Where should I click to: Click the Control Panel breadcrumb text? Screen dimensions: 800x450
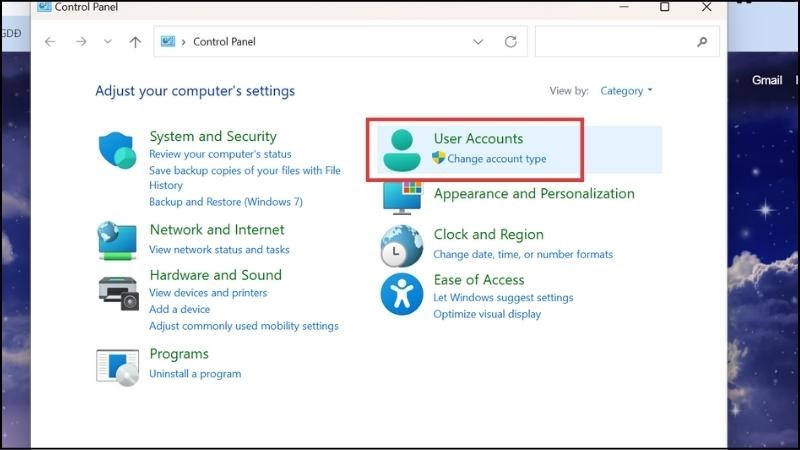click(x=224, y=42)
